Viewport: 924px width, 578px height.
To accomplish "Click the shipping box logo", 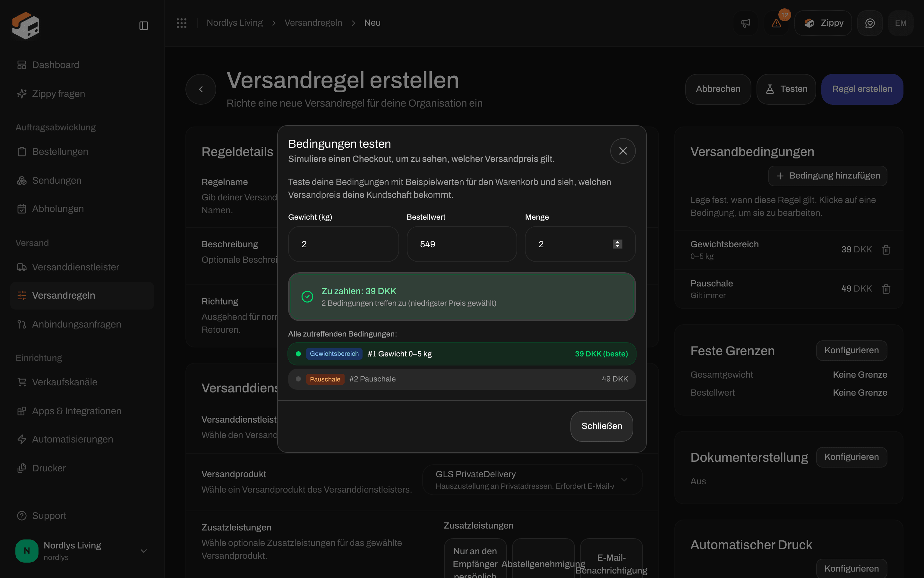I will [26, 26].
